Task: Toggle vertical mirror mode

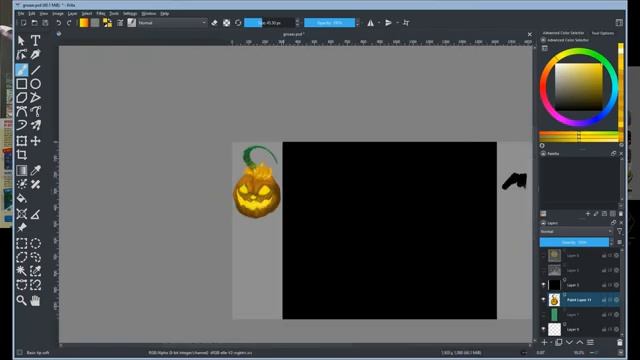Action: click(388, 23)
